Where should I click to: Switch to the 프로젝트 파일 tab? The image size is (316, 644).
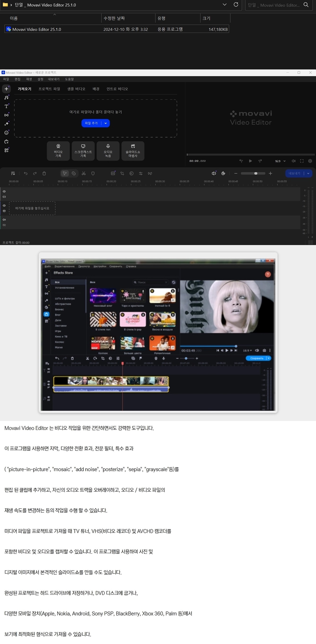point(49,89)
